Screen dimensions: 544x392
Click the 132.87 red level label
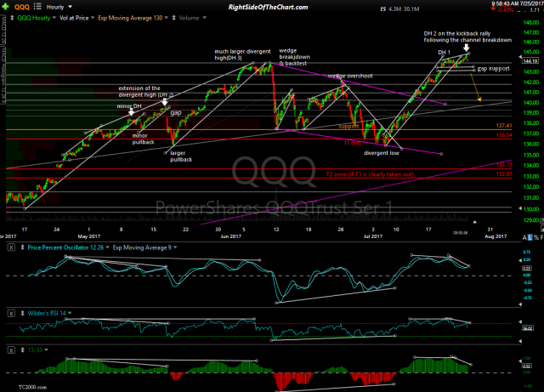point(504,174)
